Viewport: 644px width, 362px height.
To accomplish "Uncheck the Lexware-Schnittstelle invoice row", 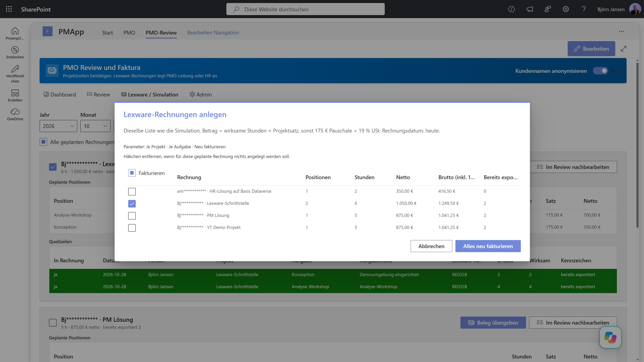I will [132, 203].
